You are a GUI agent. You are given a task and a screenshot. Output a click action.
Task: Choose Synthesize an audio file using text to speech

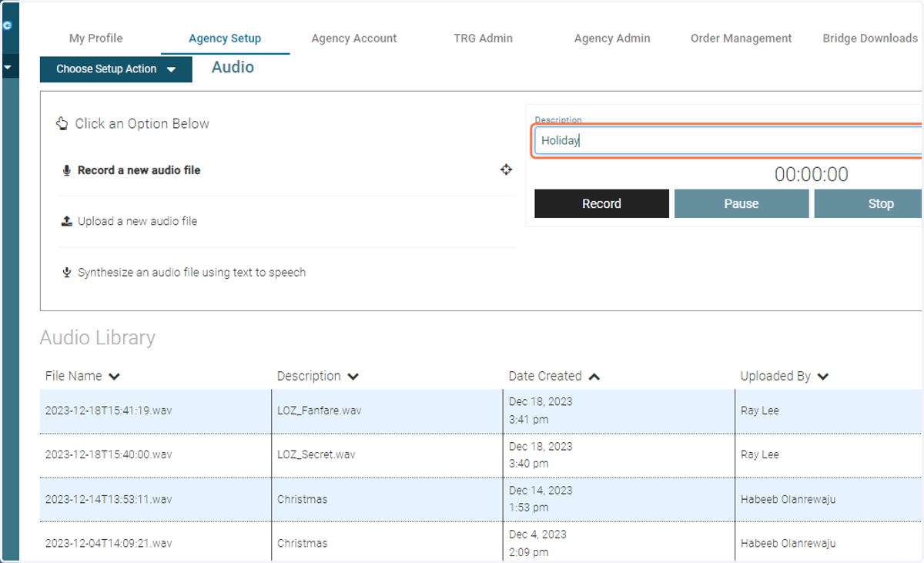(192, 273)
